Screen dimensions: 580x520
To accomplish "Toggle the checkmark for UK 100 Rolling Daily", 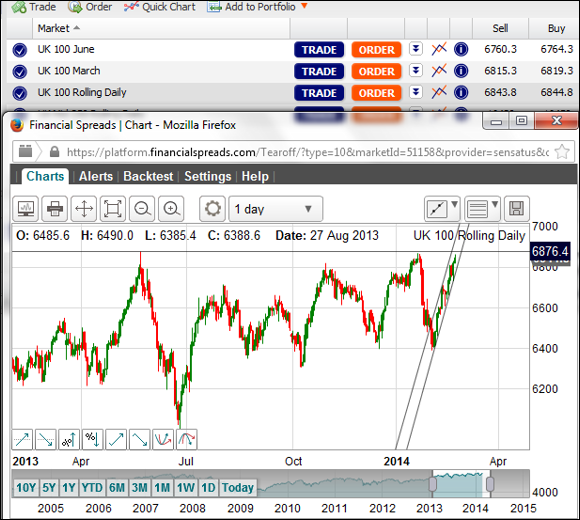I will pyautogui.click(x=20, y=93).
